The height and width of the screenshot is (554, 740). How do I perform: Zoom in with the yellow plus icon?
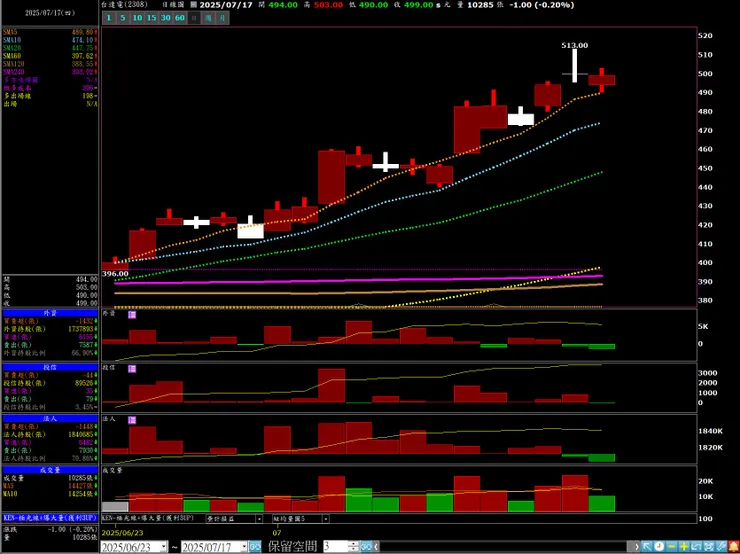click(684, 546)
